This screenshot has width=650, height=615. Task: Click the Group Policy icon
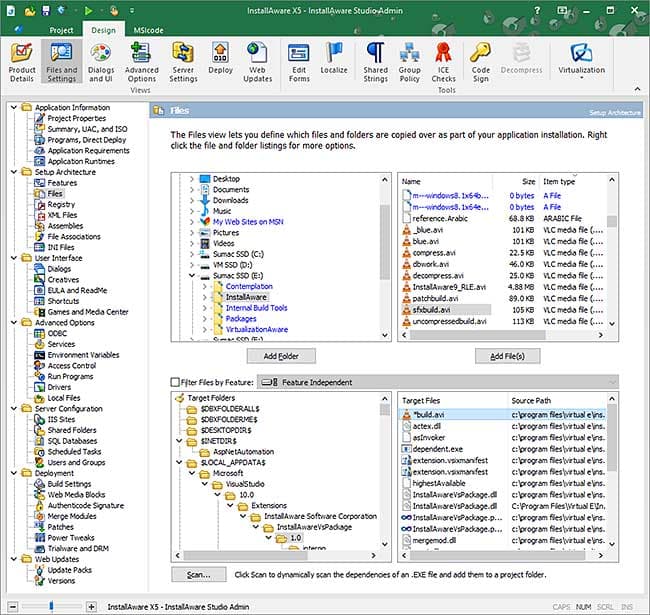410,60
